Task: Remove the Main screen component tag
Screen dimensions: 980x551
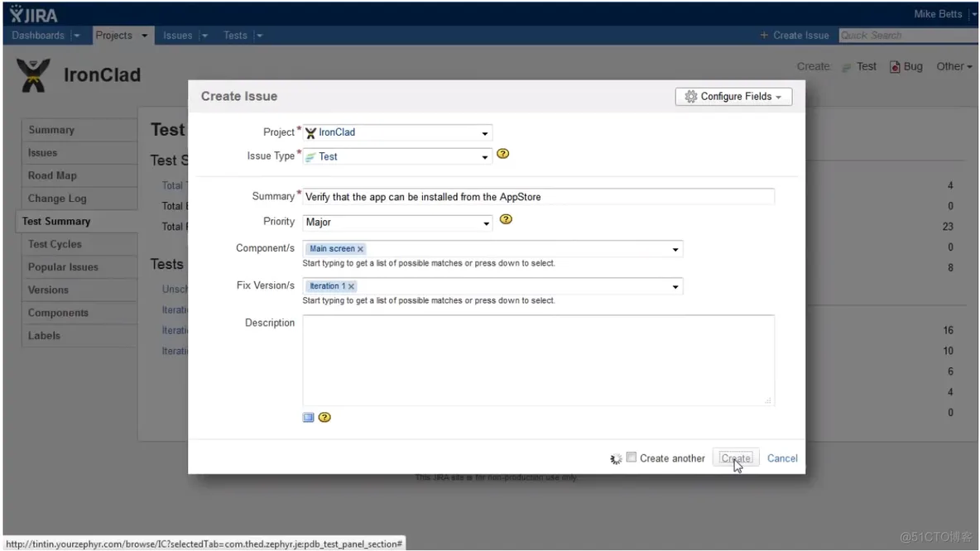Action: 360,249
